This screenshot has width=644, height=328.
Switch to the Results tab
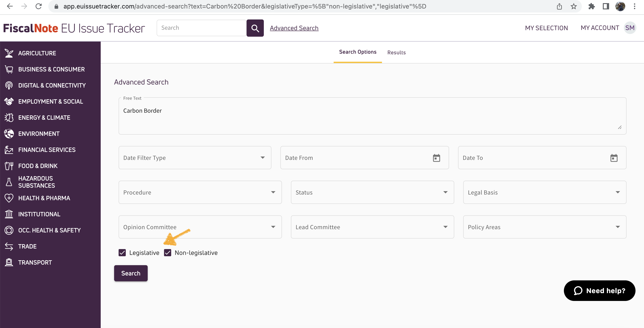pyautogui.click(x=397, y=53)
